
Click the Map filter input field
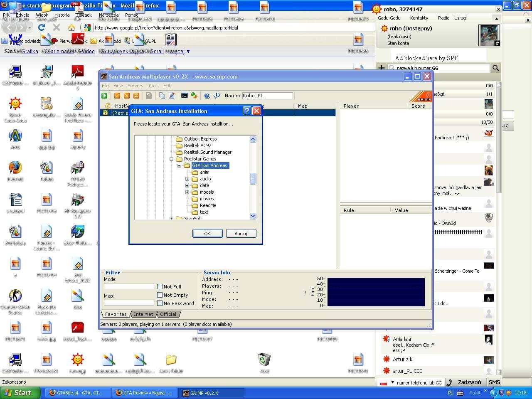129,303
